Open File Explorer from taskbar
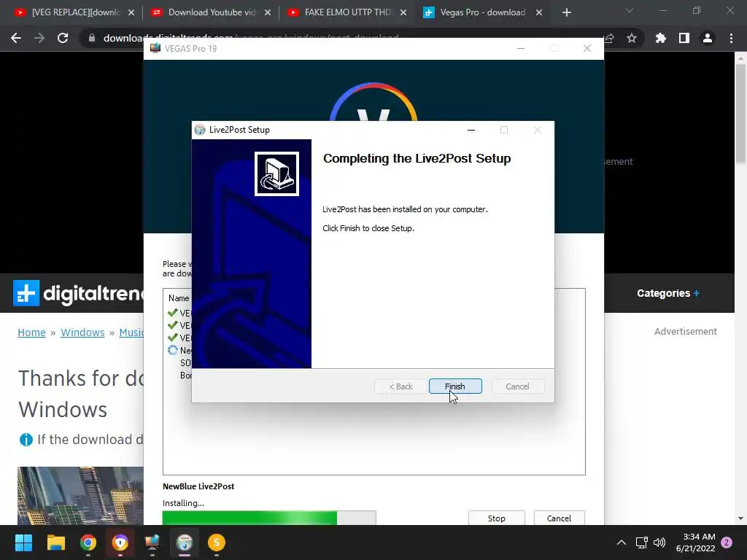747x560 pixels. pos(55,542)
